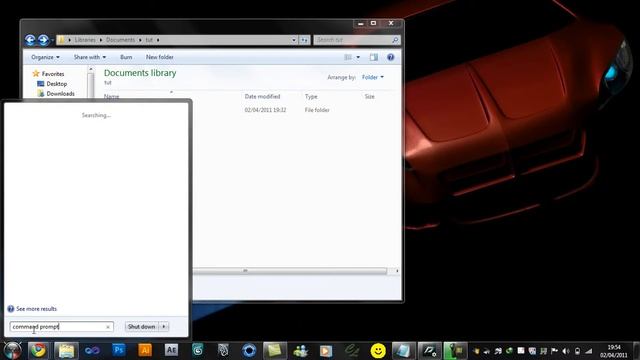This screenshot has width=640, height=360.
Task: Open the Organize menu
Action: click(45, 57)
